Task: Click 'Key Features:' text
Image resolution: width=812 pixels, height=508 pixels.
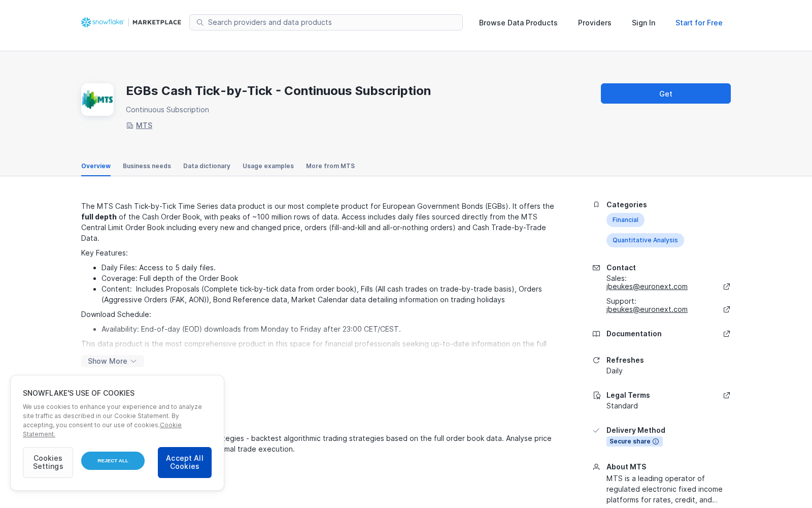Action: [105, 253]
